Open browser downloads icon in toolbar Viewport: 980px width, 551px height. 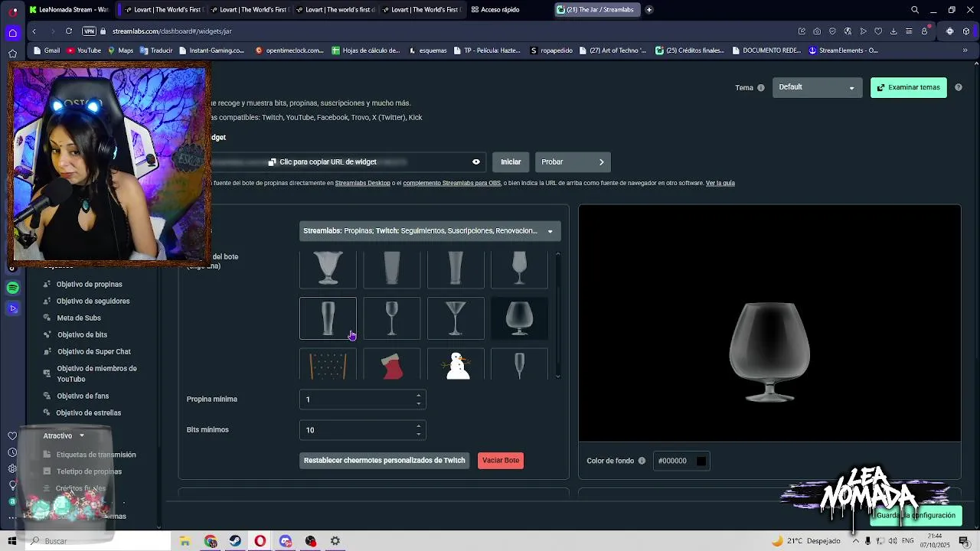coord(893,31)
